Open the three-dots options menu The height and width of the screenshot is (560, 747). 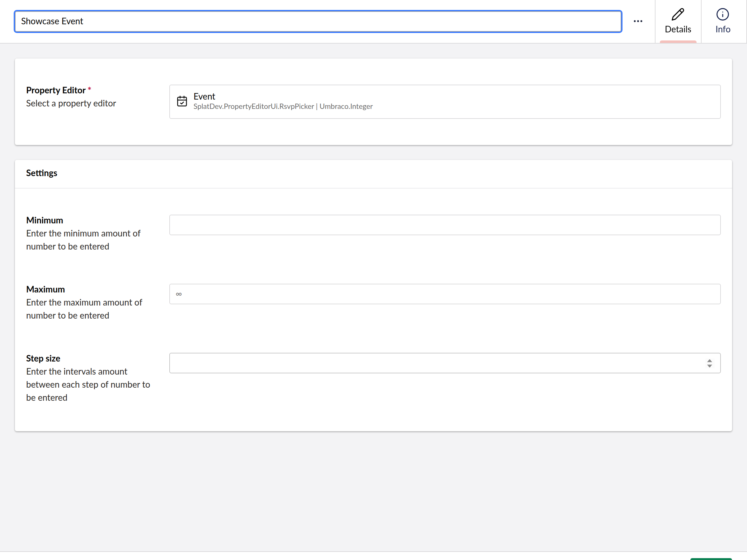tap(637, 21)
